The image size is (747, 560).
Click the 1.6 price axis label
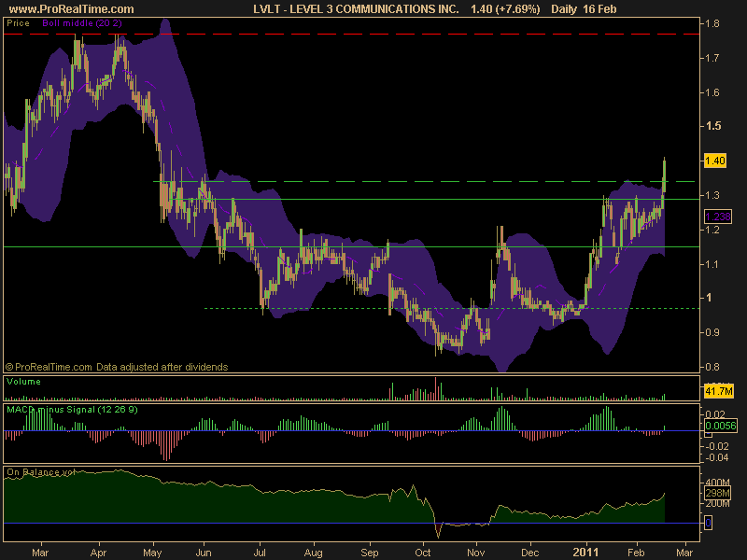[x=712, y=92]
